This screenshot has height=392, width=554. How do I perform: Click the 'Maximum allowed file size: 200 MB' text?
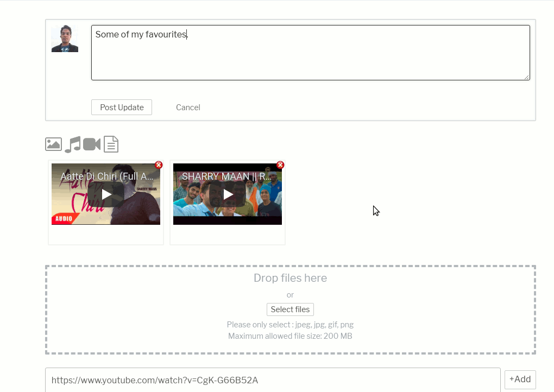pyautogui.click(x=290, y=336)
